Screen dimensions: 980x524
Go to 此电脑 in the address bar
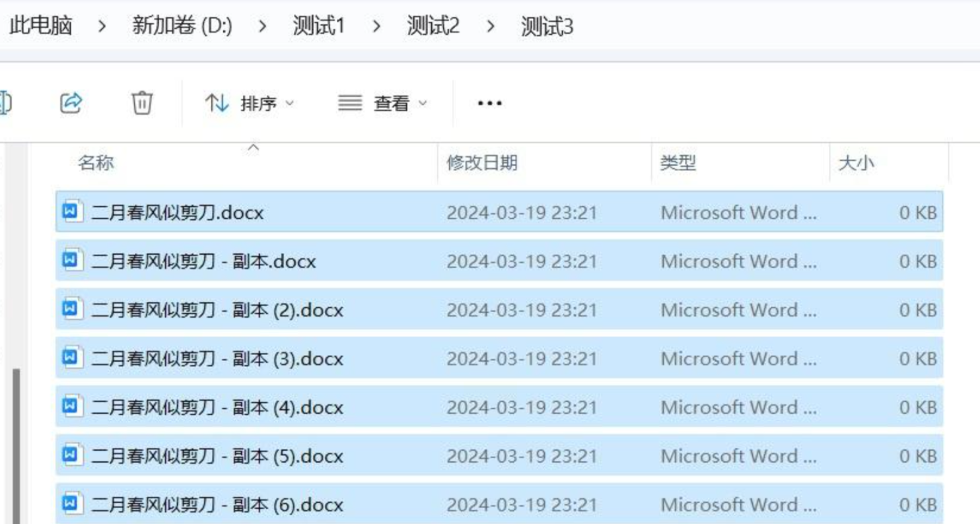[x=41, y=27]
